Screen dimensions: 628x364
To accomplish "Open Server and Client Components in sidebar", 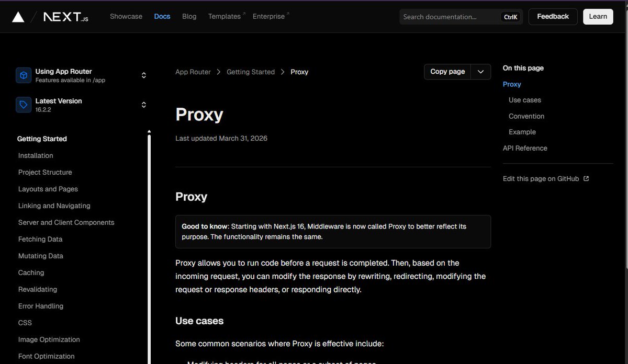I will (66, 222).
